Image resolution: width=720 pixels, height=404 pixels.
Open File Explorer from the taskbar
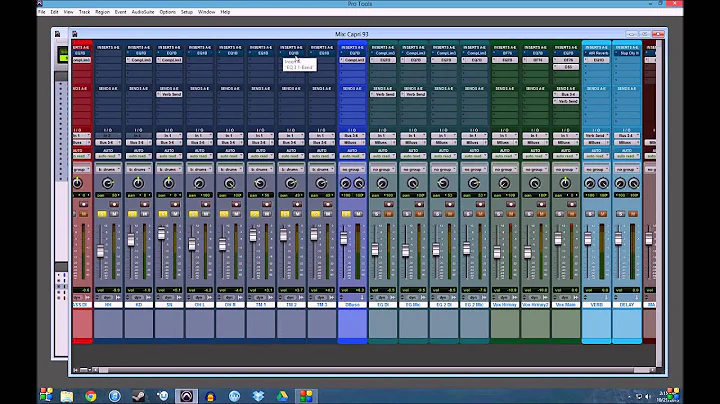67,396
